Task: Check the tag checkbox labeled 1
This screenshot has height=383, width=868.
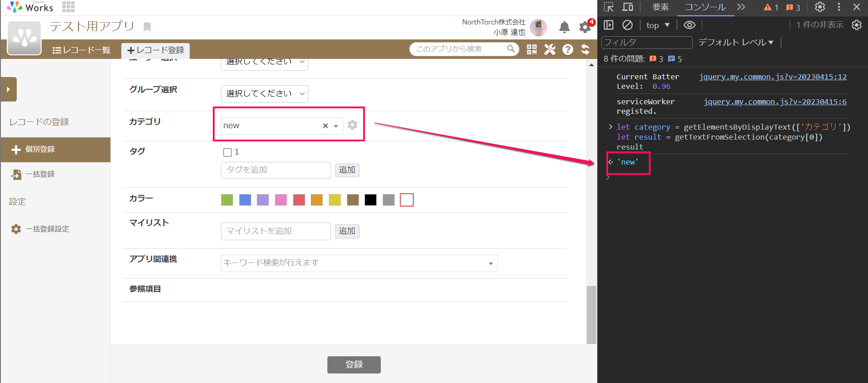Action: pos(227,152)
